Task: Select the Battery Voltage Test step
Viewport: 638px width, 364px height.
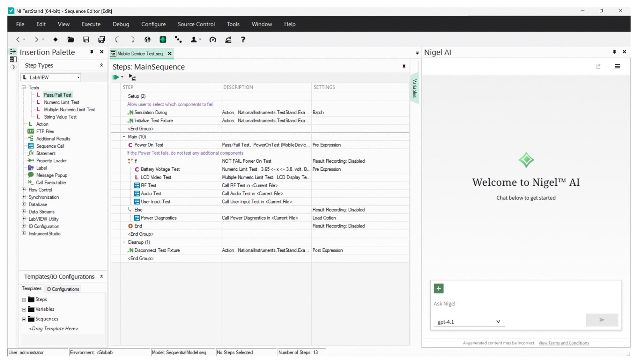Action: pos(160,169)
